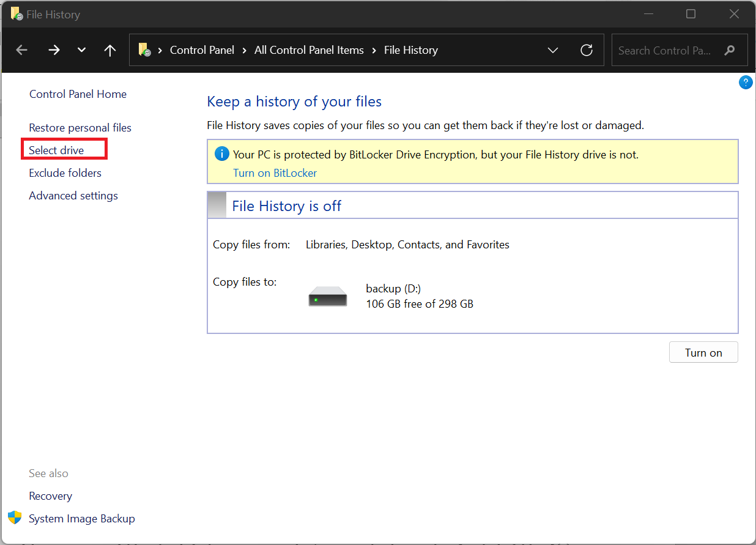The width and height of the screenshot is (756, 545).
Task: Go up one level arrow
Action: click(x=110, y=50)
